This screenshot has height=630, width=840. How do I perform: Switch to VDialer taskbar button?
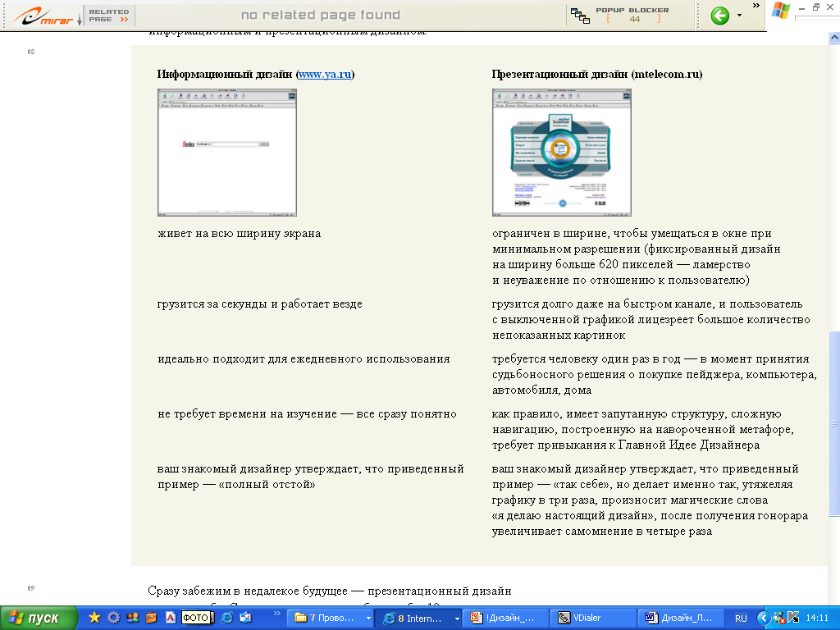[594, 618]
